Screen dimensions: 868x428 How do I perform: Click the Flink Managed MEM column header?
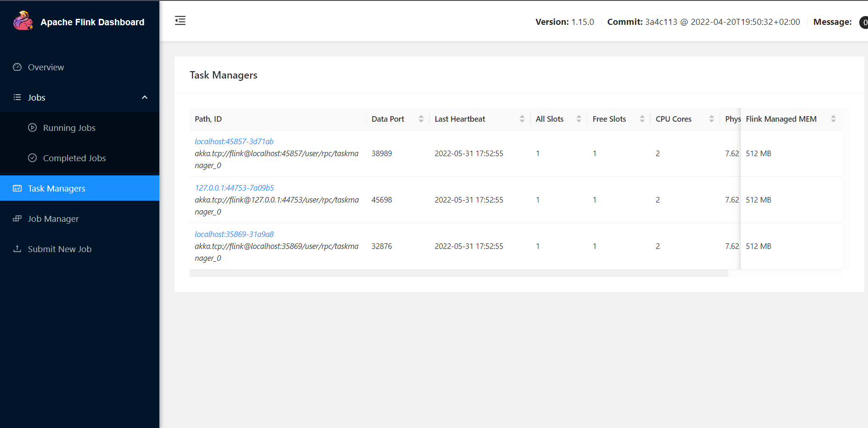coord(791,119)
